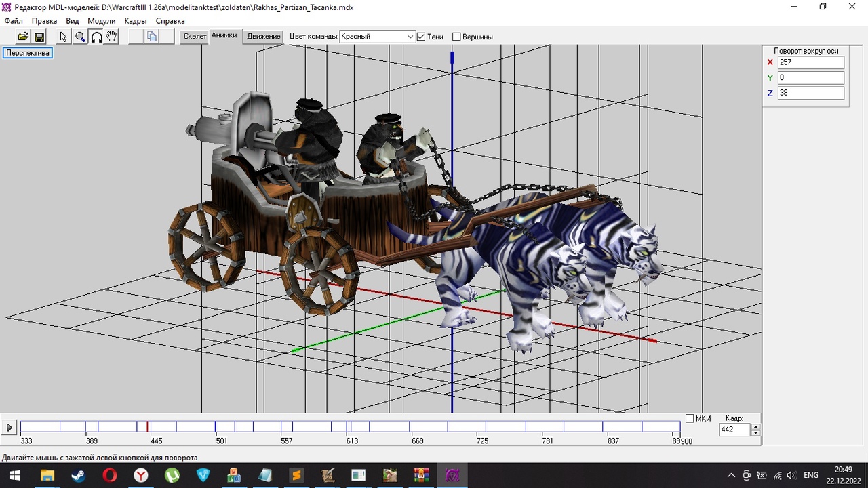Click the Перспектива view button
The width and height of the screenshot is (868, 488).
(x=28, y=53)
